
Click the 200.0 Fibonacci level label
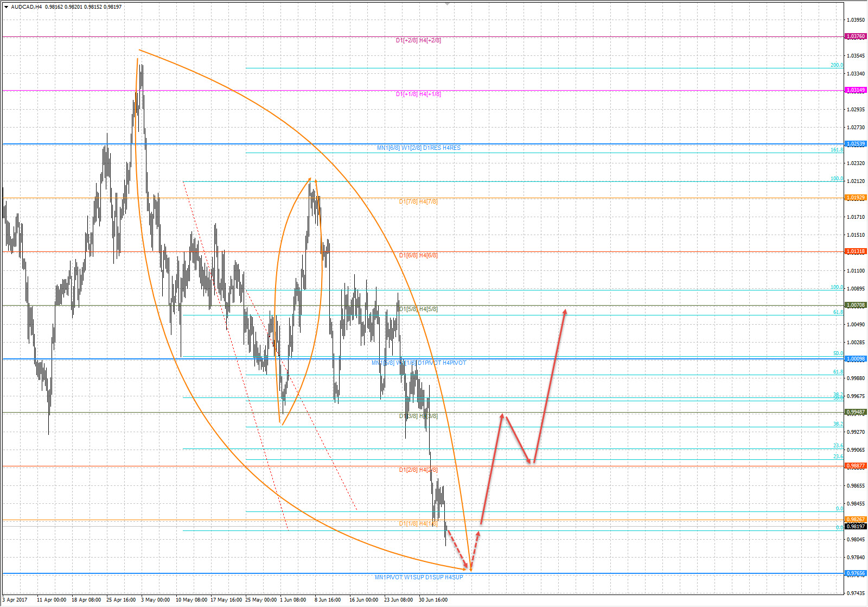point(837,65)
